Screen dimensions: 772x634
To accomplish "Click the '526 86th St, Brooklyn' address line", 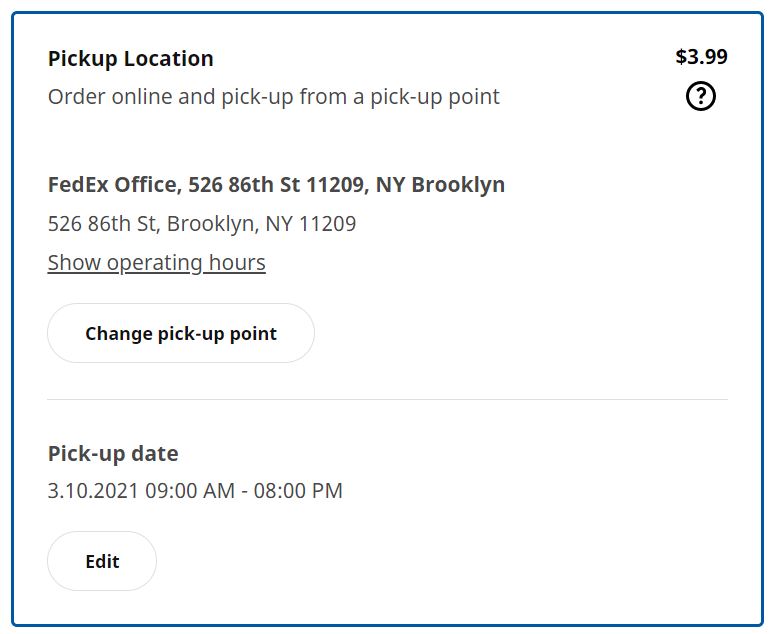I will [202, 223].
